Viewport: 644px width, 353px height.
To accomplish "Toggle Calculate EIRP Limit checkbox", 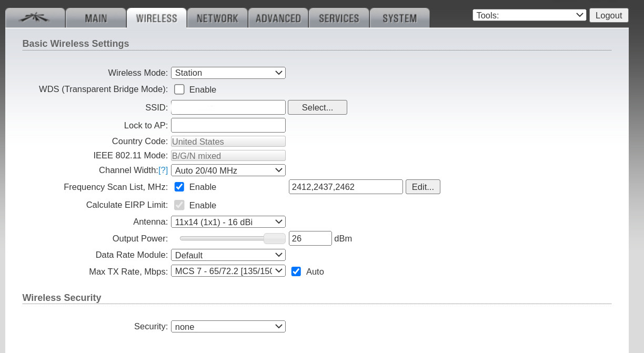I will pos(179,205).
